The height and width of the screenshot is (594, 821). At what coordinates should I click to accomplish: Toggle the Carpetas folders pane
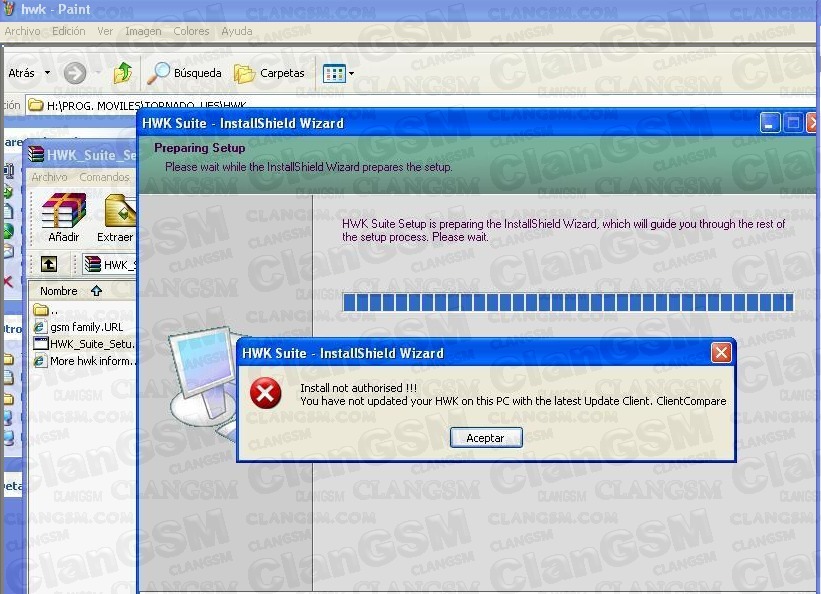click(269, 73)
